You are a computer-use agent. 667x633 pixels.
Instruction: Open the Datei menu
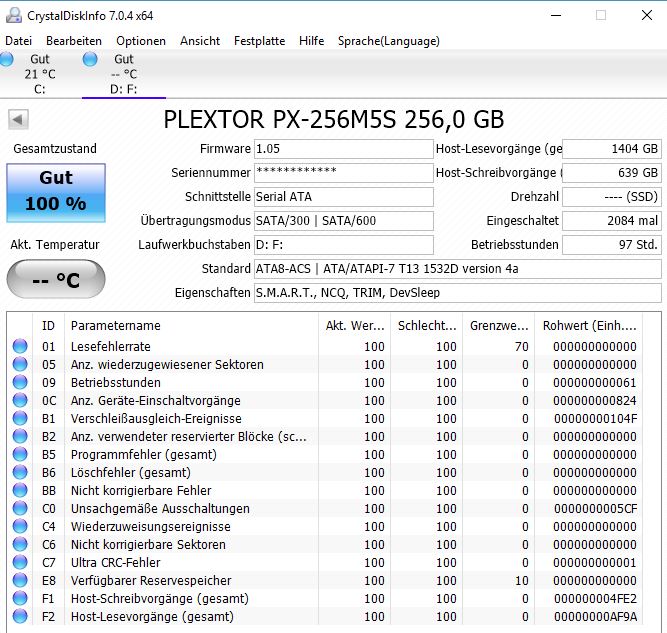click(x=18, y=41)
